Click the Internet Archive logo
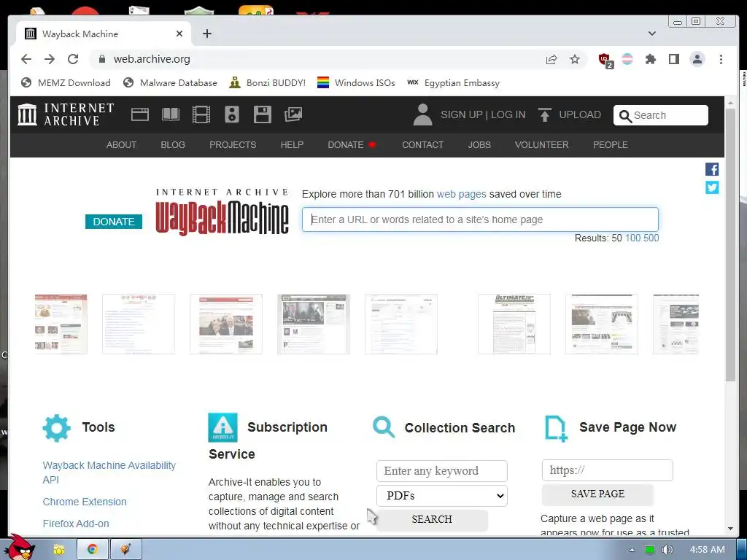This screenshot has width=747, height=560. [66, 114]
